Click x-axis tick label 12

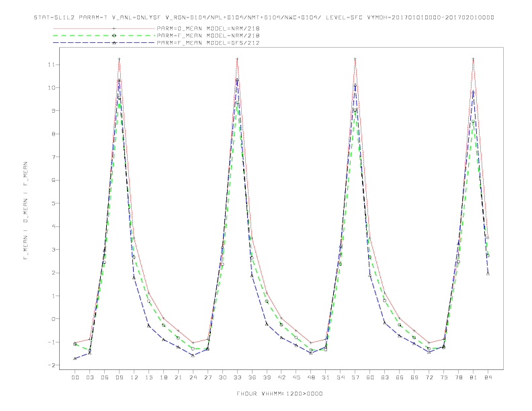tap(134, 377)
